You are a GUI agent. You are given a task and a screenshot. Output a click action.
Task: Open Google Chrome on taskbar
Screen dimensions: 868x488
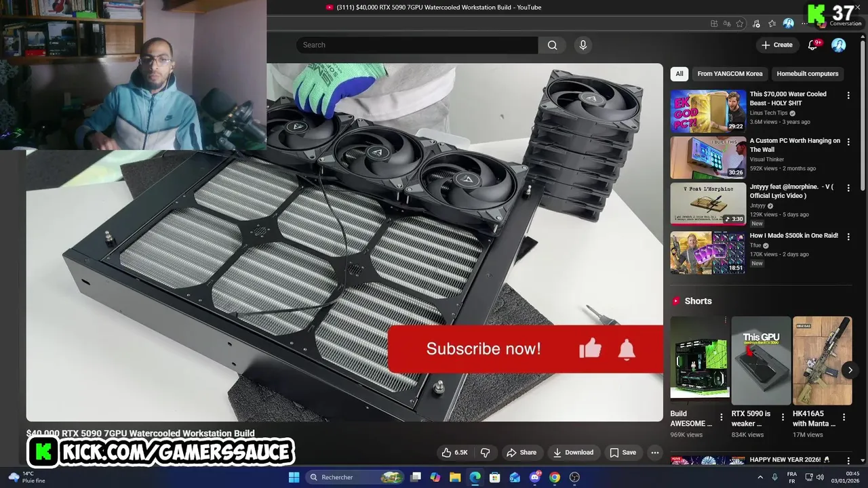[x=555, y=477]
